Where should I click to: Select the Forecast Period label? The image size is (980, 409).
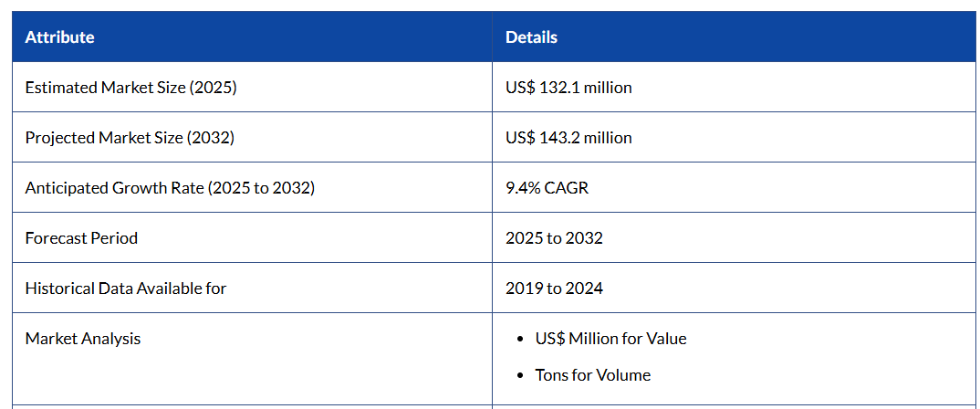click(81, 238)
